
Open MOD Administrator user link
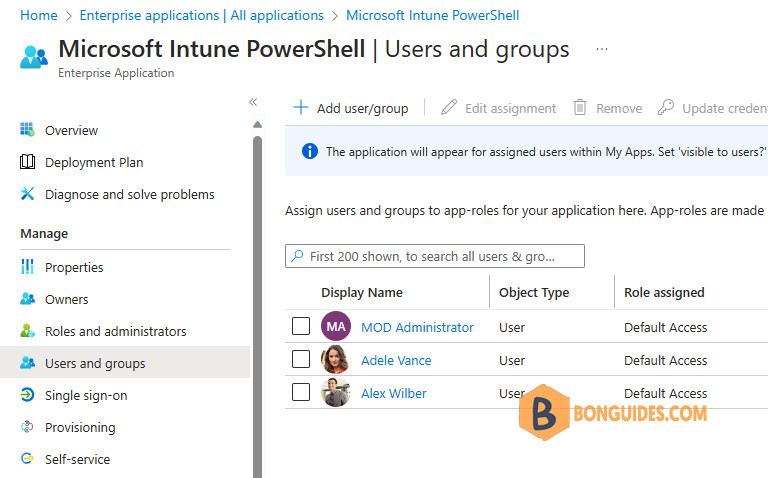point(417,327)
